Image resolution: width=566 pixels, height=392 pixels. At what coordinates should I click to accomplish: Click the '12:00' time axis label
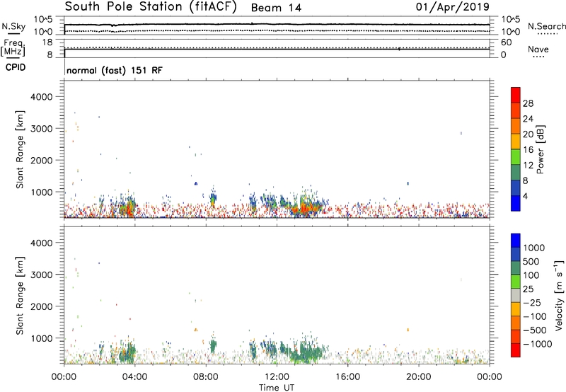[277, 377]
